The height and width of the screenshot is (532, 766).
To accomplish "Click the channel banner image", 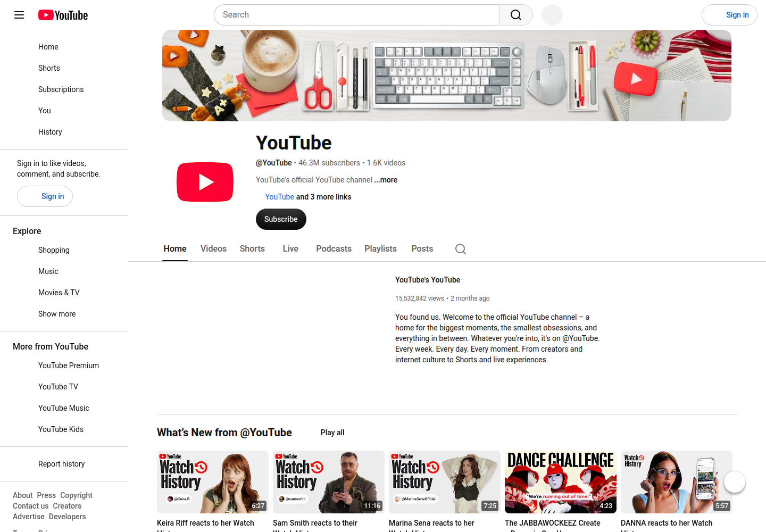I will click(x=447, y=76).
